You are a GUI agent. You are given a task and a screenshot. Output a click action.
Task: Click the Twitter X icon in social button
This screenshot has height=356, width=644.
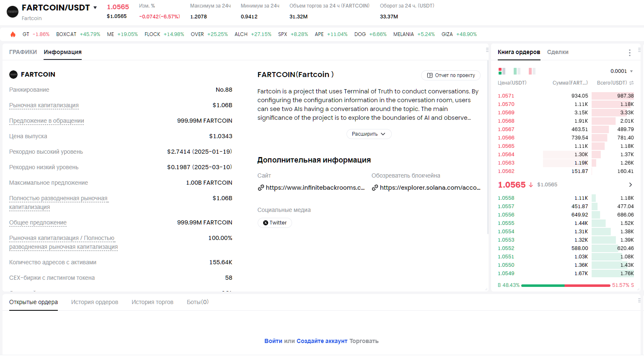[x=265, y=223]
